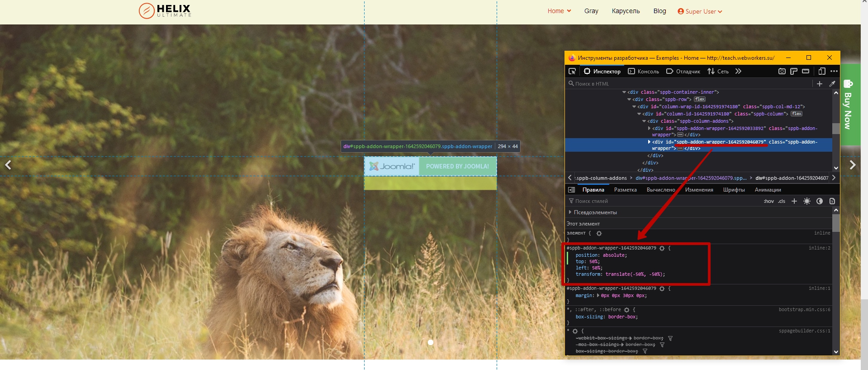Take a screenshot with the camera icon
Viewport: 868px width, 370px height.
click(782, 71)
